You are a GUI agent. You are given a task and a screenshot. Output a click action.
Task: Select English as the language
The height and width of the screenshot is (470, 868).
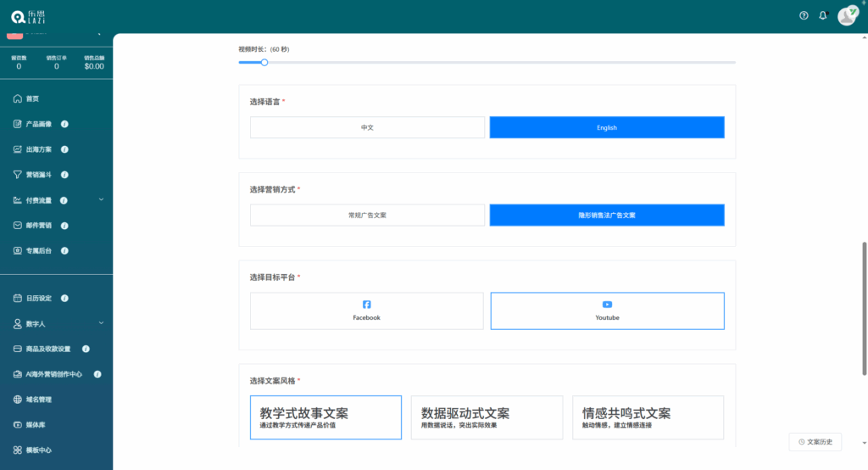click(607, 127)
